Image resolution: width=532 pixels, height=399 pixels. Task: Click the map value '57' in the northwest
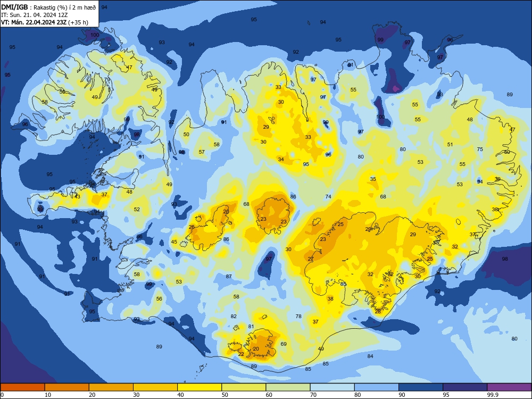pyautogui.click(x=202, y=152)
